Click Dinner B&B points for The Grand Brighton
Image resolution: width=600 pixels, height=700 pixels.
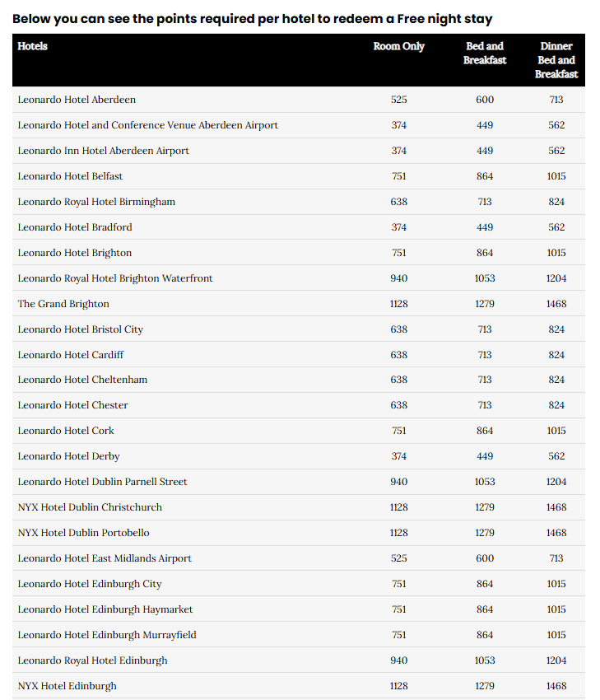tap(556, 304)
